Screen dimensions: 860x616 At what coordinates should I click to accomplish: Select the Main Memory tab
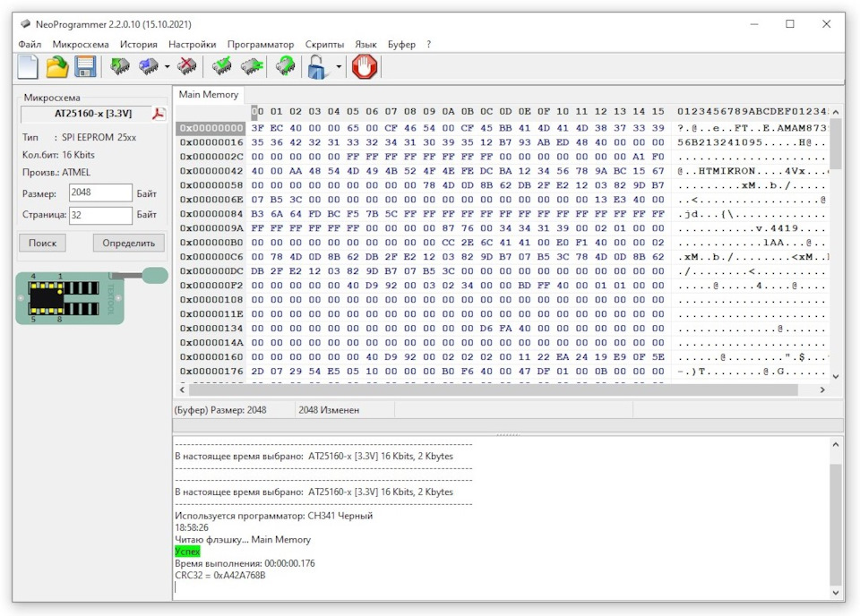click(209, 94)
